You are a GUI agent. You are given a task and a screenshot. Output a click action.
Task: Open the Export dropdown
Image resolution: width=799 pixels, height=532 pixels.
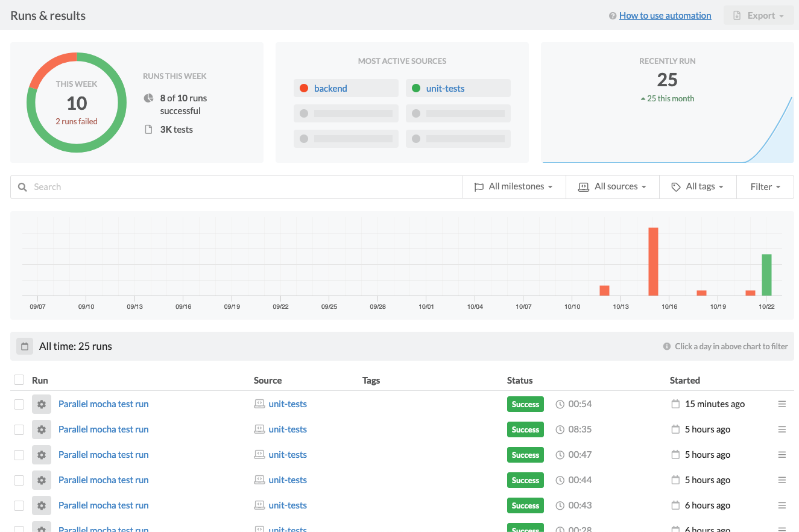pyautogui.click(x=759, y=16)
